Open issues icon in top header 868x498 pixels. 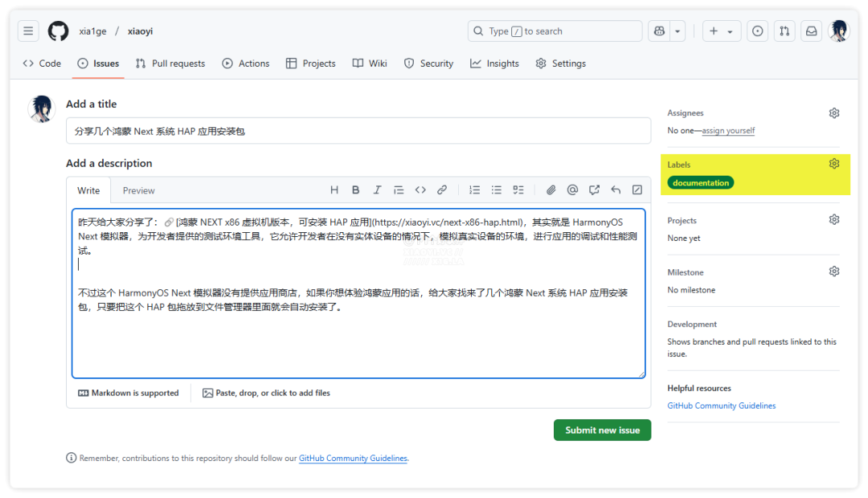[757, 31]
